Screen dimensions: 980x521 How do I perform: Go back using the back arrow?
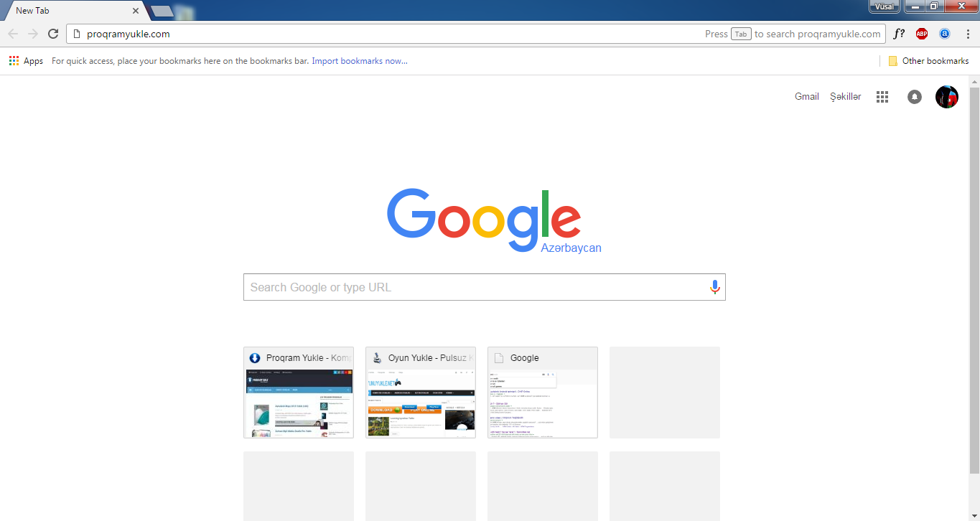tap(13, 33)
